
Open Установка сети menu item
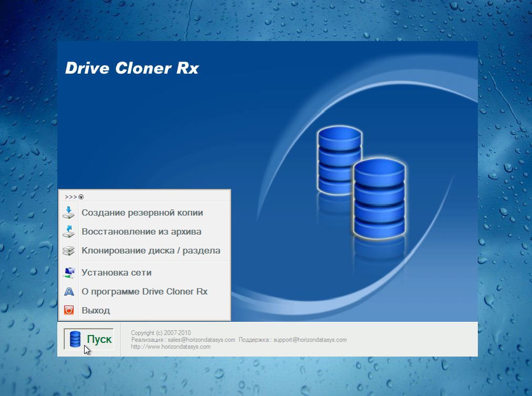(x=116, y=273)
